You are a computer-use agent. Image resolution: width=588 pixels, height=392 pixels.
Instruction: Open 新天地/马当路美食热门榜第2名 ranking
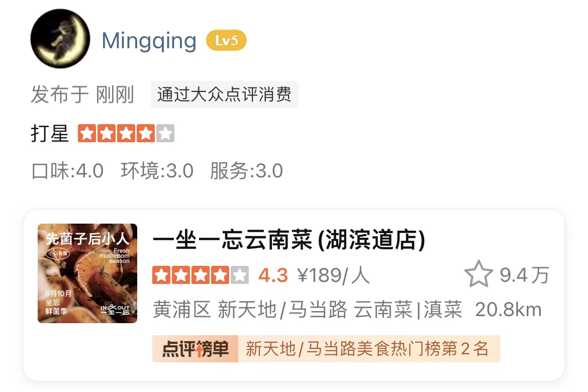tap(367, 349)
